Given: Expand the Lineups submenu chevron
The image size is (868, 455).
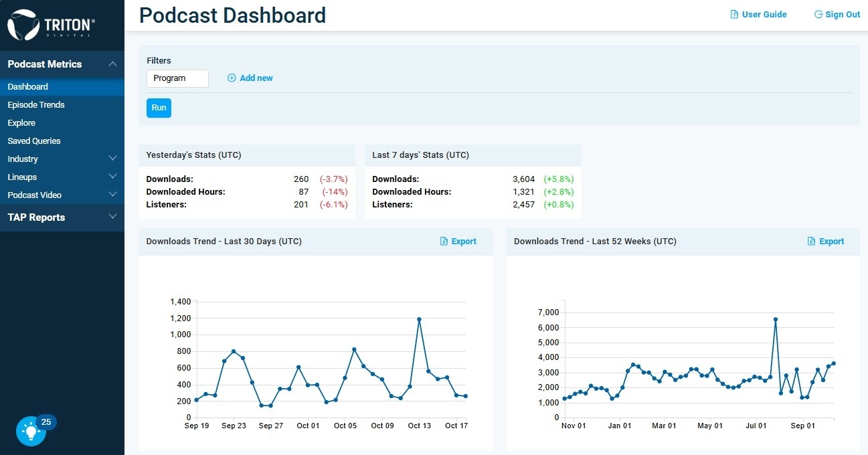Looking at the screenshot, I should tap(112, 177).
